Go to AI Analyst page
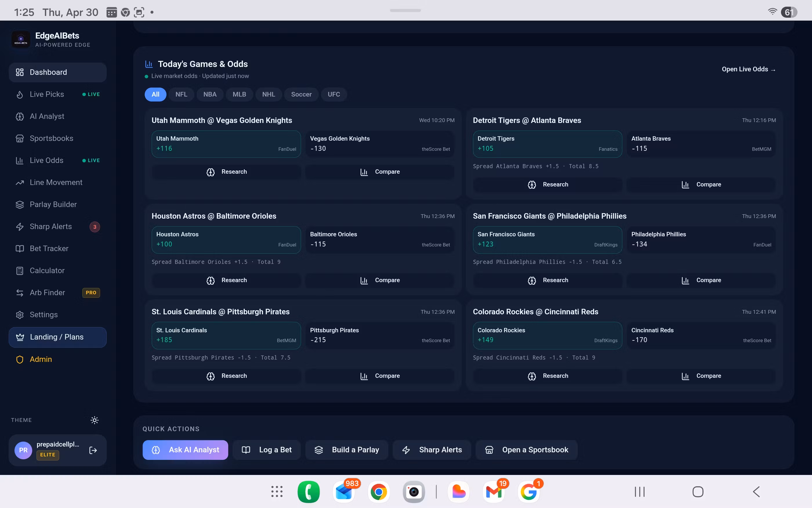The image size is (812, 508). [x=57, y=116]
